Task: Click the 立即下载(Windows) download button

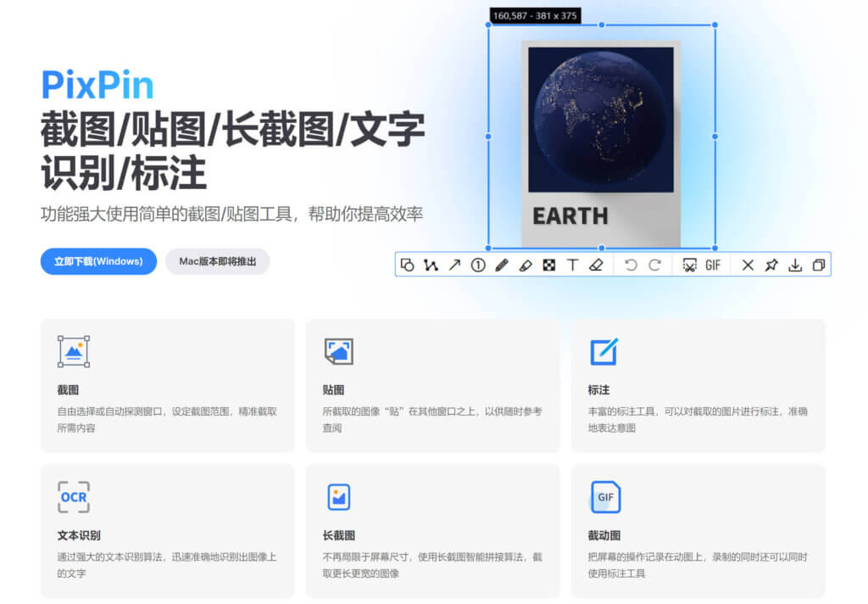Action: click(98, 261)
